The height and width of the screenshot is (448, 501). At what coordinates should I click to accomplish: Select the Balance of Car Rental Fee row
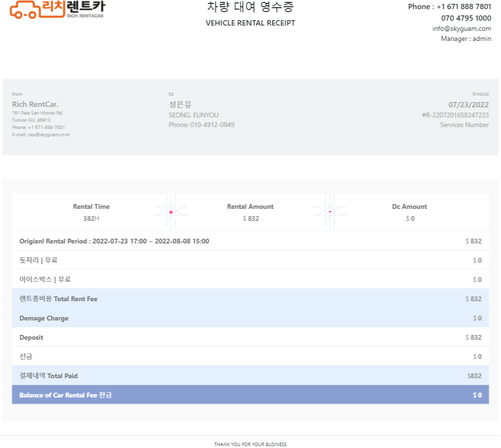point(250,395)
